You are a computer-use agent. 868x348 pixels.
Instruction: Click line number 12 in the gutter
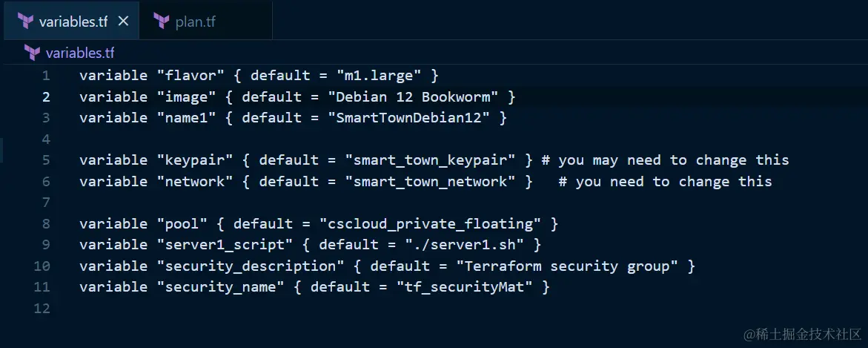point(42,308)
